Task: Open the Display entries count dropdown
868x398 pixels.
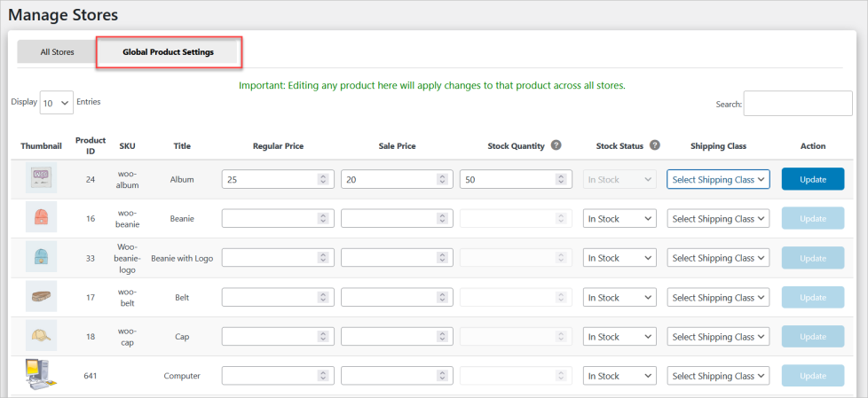Action: point(56,103)
